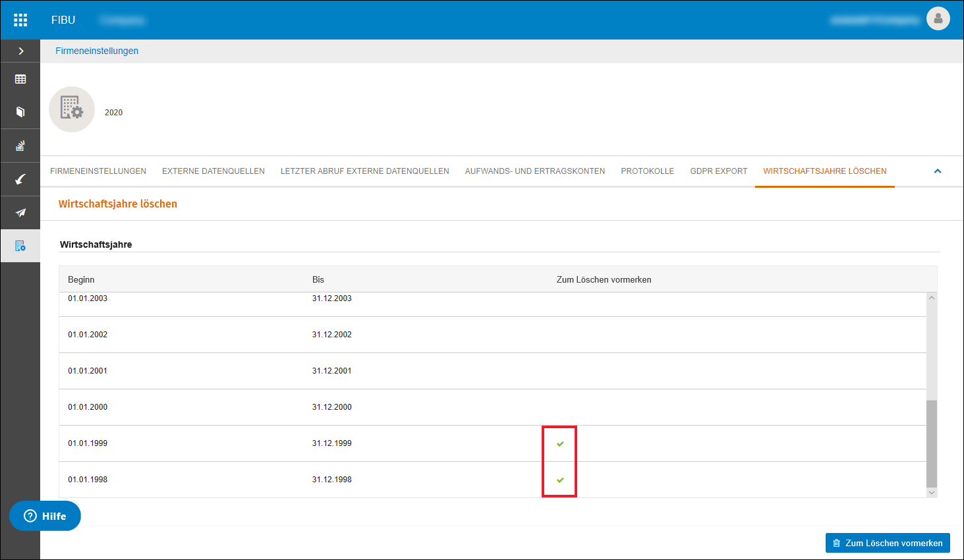Screen dimensions: 964x560
Task: Click the table scrollbar down arrow
Action: point(932,492)
